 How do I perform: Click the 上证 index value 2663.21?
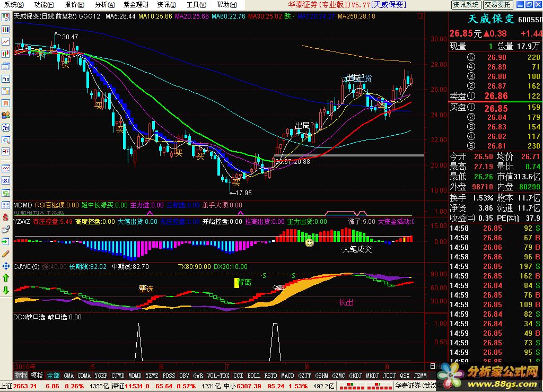25,386
